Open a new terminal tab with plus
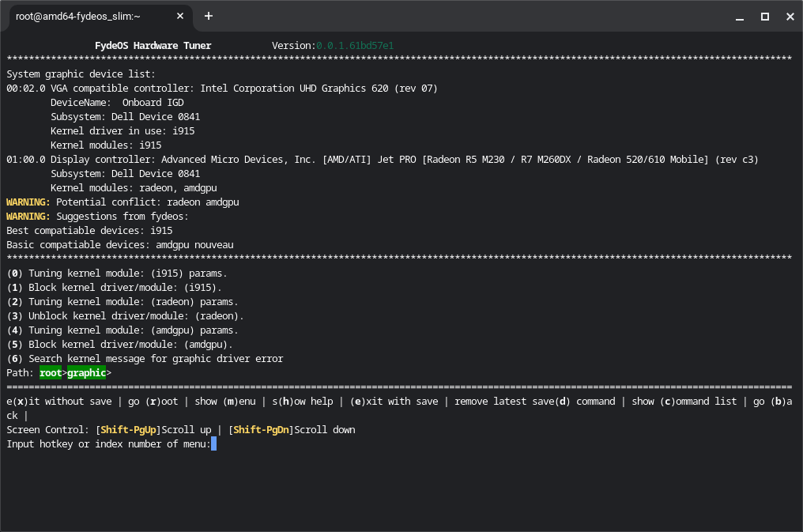The width and height of the screenshot is (803, 532). (209, 17)
